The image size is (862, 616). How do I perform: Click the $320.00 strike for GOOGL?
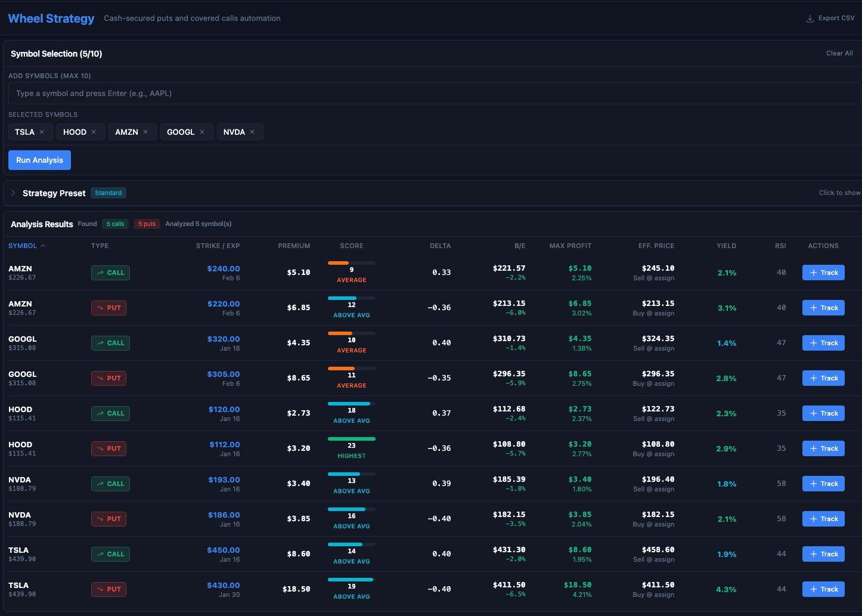click(x=224, y=339)
